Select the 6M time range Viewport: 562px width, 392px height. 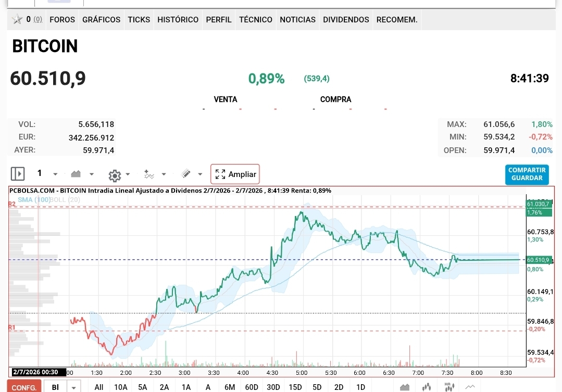point(230,387)
